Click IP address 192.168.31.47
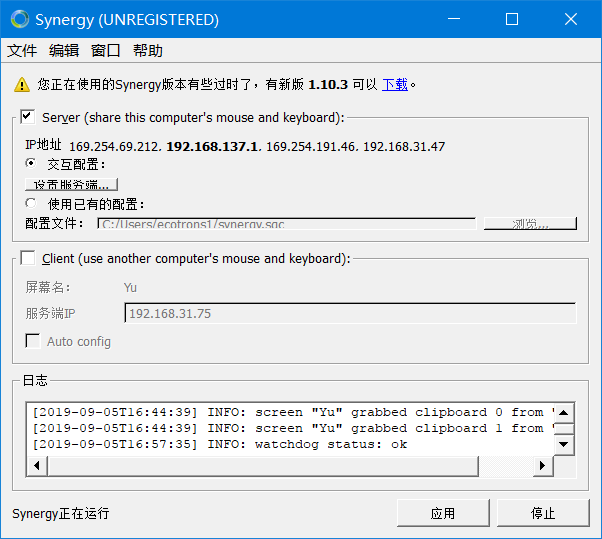 coord(404,146)
